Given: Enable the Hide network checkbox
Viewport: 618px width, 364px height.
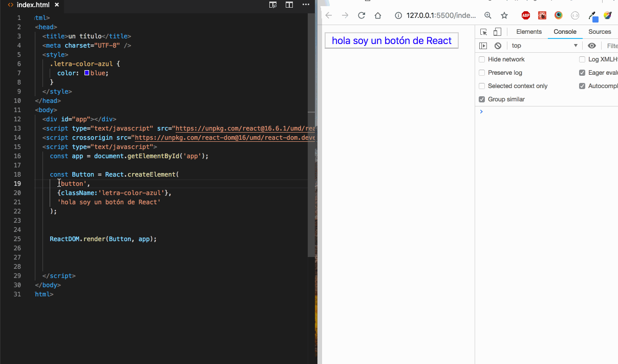Looking at the screenshot, I should (x=481, y=59).
